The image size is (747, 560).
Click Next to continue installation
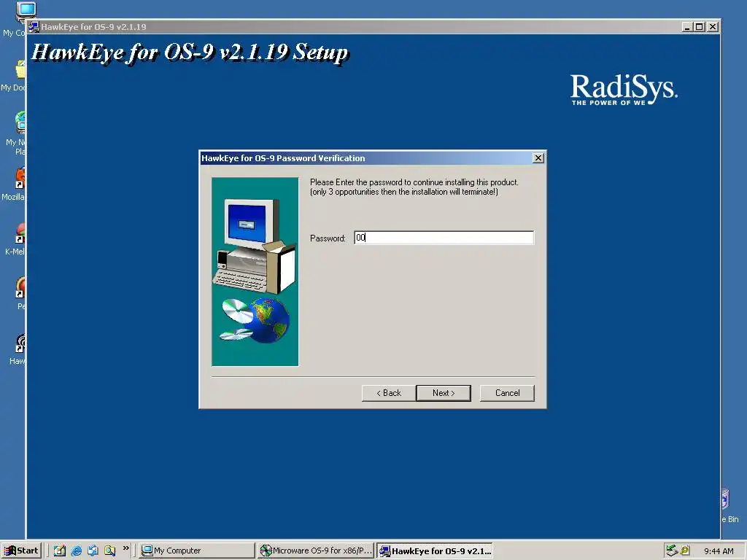click(x=443, y=393)
